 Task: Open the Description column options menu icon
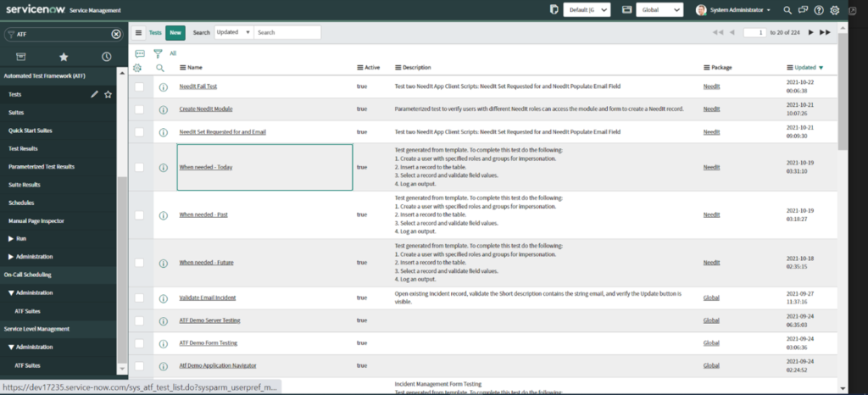coord(398,68)
